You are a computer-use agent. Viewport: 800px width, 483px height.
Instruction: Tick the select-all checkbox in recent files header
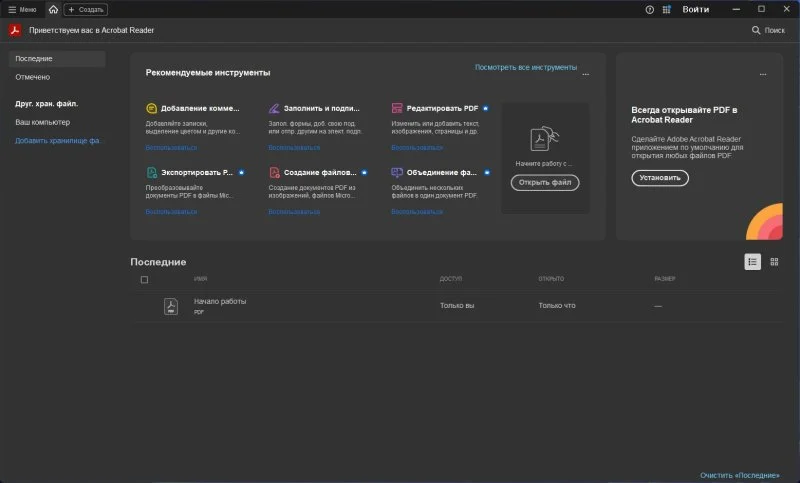(x=144, y=279)
